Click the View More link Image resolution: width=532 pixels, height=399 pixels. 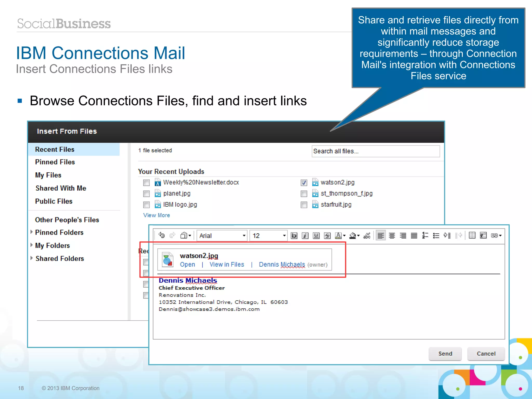(156, 215)
